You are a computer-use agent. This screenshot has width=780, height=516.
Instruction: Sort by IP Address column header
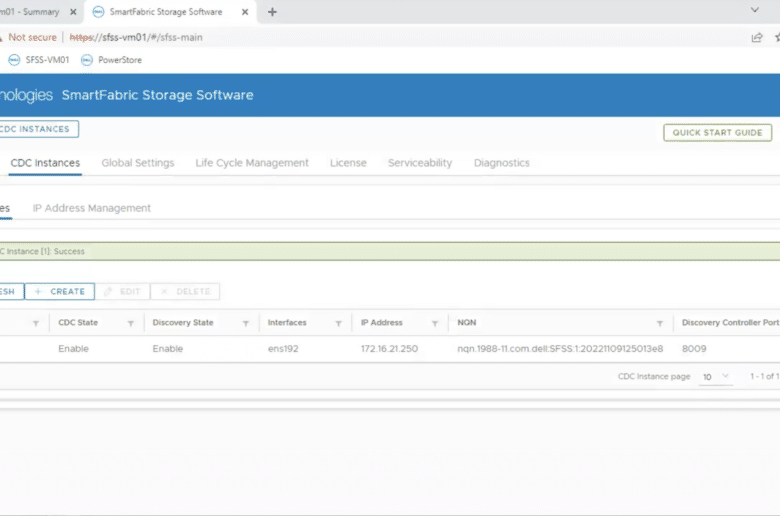(x=382, y=322)
